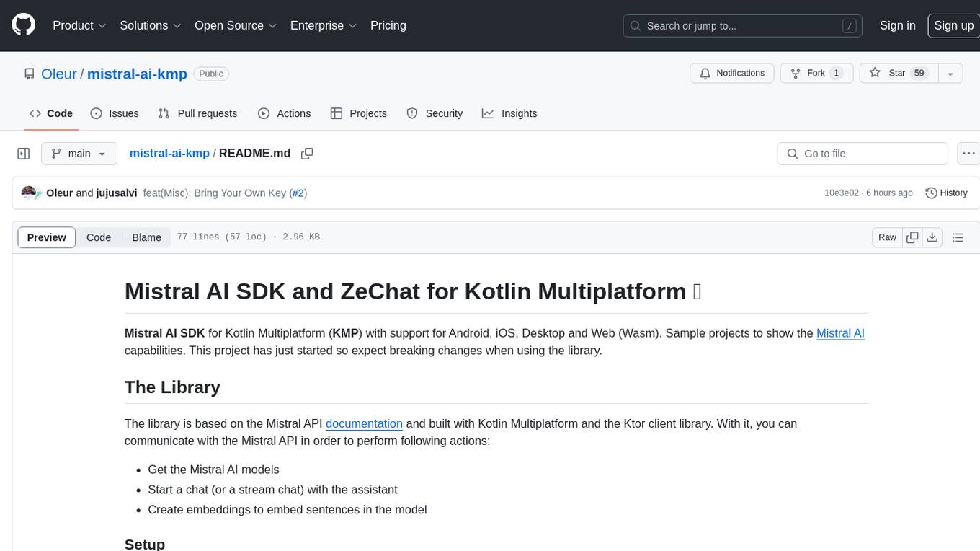The width and height of the screenshot is (980, 551).
Task: Expand the Product menu
Action: tap(79, 25)
